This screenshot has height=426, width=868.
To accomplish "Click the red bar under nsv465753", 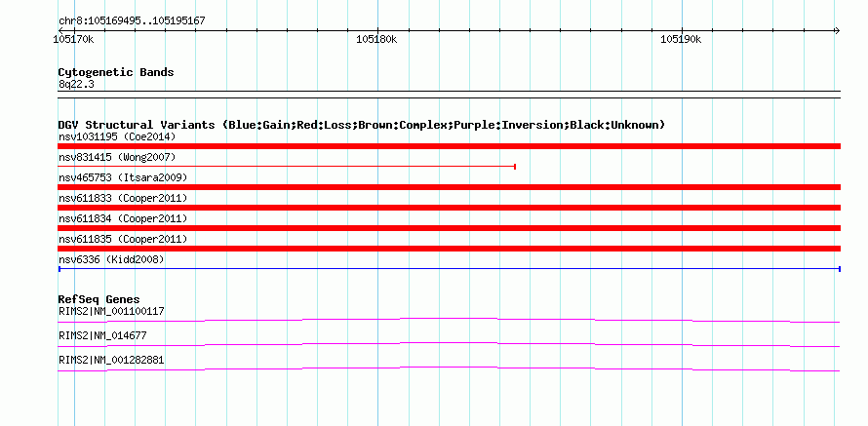I will pos(449,187).
